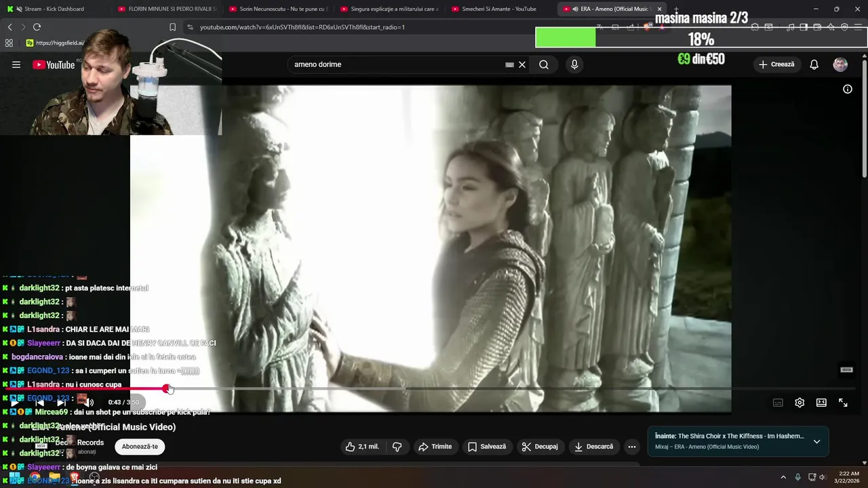Open a new browser tab

[676, 9]
